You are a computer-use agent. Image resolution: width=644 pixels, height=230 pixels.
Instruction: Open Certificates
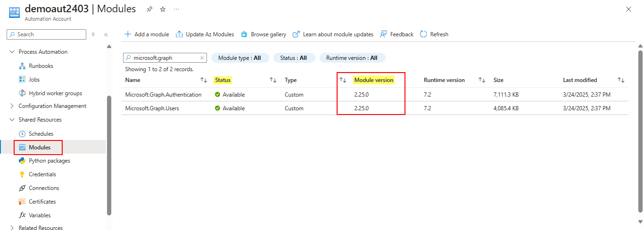click(x=42, y=202)
